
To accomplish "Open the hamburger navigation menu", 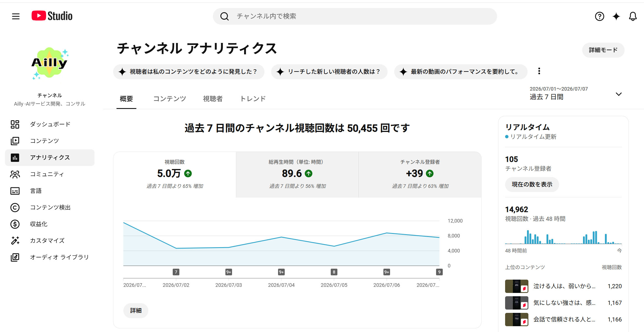I will (16, 16).
